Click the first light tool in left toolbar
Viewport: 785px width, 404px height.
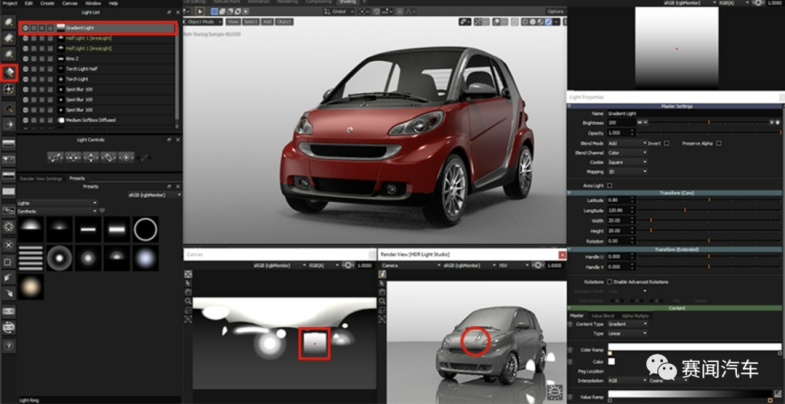[x=9, y=21]
